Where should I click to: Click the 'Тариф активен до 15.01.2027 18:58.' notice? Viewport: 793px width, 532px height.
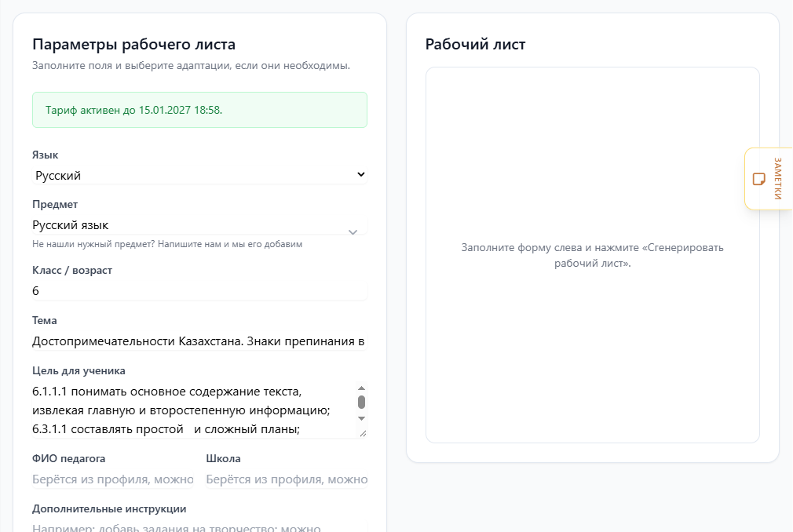tap(199, 110)
